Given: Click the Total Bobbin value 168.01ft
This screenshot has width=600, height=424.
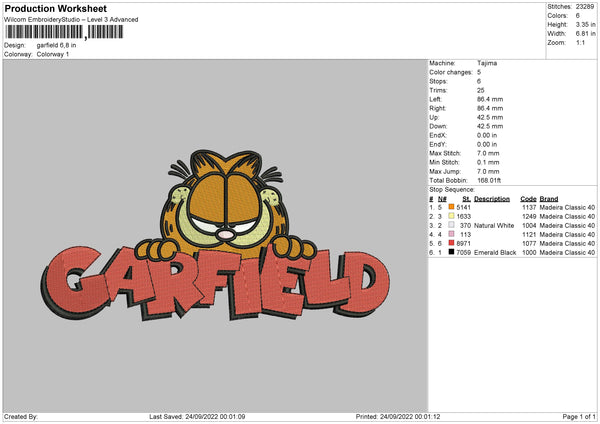Looking at the screenshot, I should tap(489, 180).
